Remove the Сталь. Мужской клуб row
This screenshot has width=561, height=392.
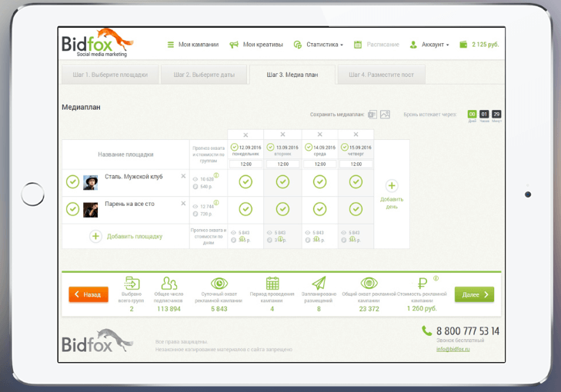coord(183,176)
